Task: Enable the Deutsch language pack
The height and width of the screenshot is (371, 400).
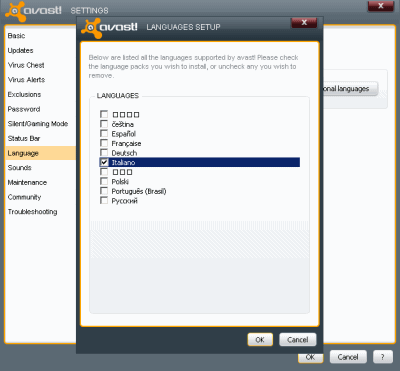Action: point(104,153)
